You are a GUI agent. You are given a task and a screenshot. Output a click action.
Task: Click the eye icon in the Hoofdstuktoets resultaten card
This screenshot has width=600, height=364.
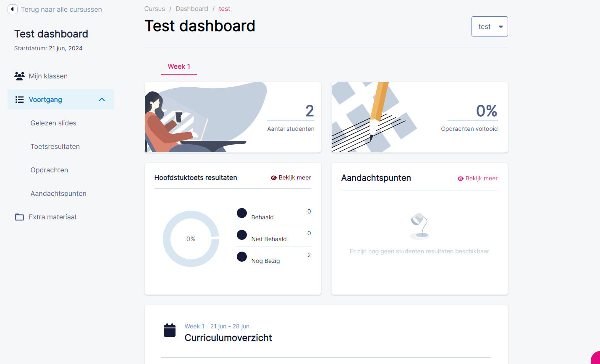coord(274,178)
